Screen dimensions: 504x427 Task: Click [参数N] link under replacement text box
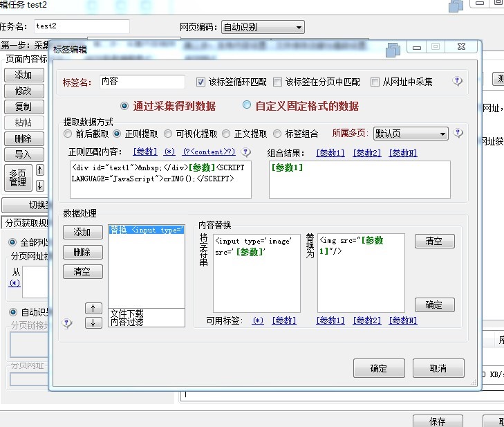pos(403,320)
